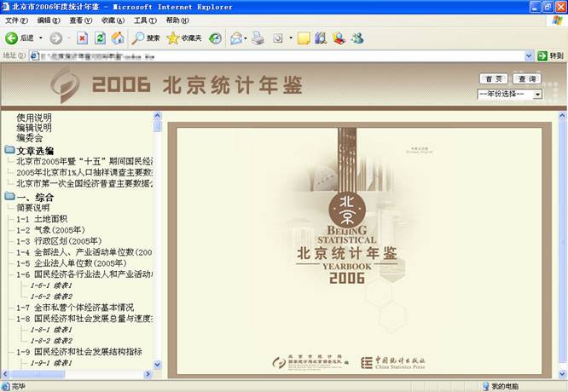Open the 收藏(A) menu
The image size is (568, 392).
(113, 20)
